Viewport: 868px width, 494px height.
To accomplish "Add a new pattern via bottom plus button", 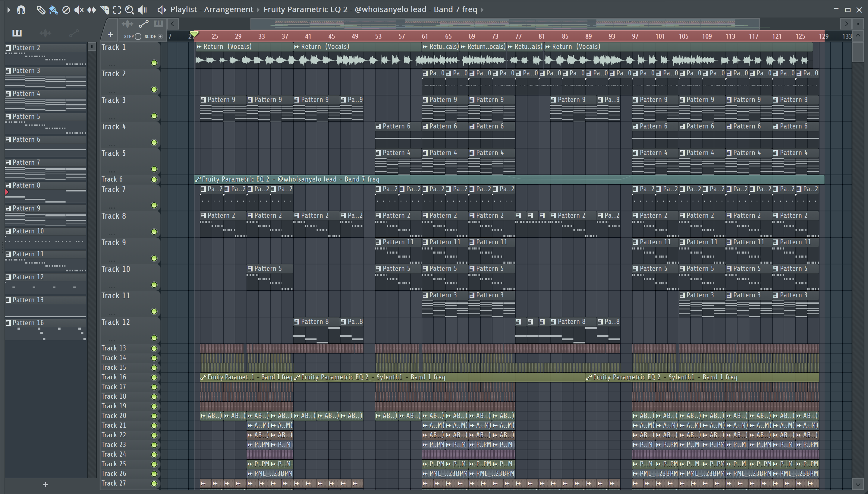I will tap(46, 484).
